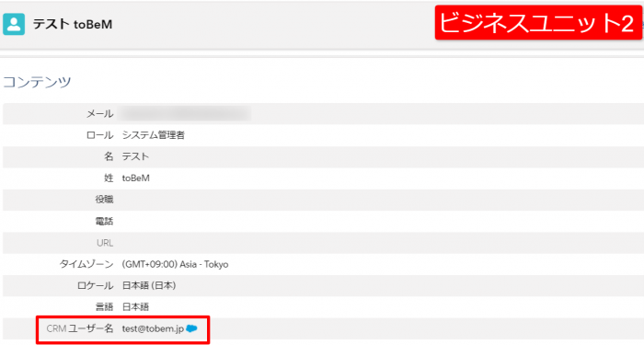Click the 名 field value テスト

tap(135, 156)
